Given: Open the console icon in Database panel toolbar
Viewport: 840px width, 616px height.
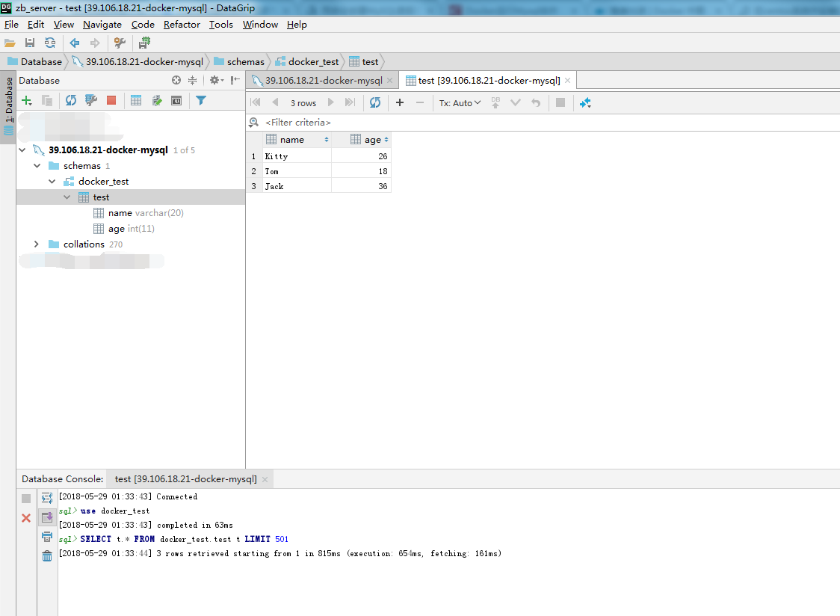Looking at the screenshot, I should click(x=176, y=100).
